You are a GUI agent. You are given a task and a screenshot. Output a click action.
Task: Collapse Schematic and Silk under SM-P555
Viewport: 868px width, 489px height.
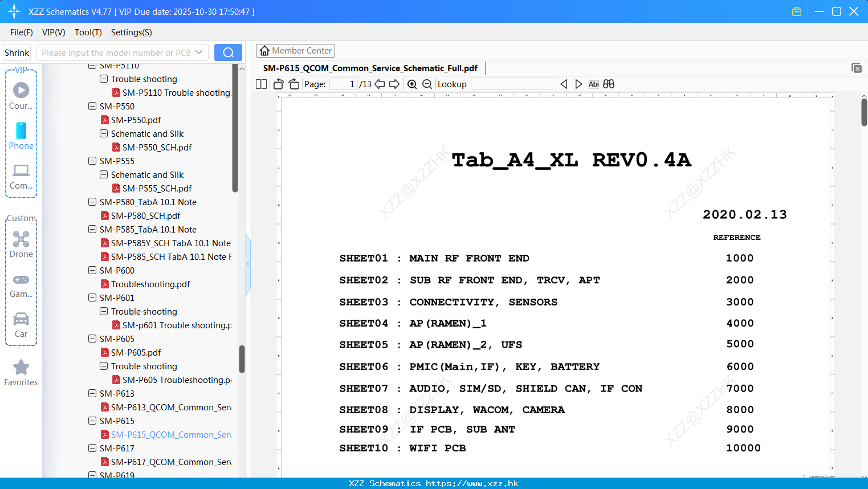point(104,174)
